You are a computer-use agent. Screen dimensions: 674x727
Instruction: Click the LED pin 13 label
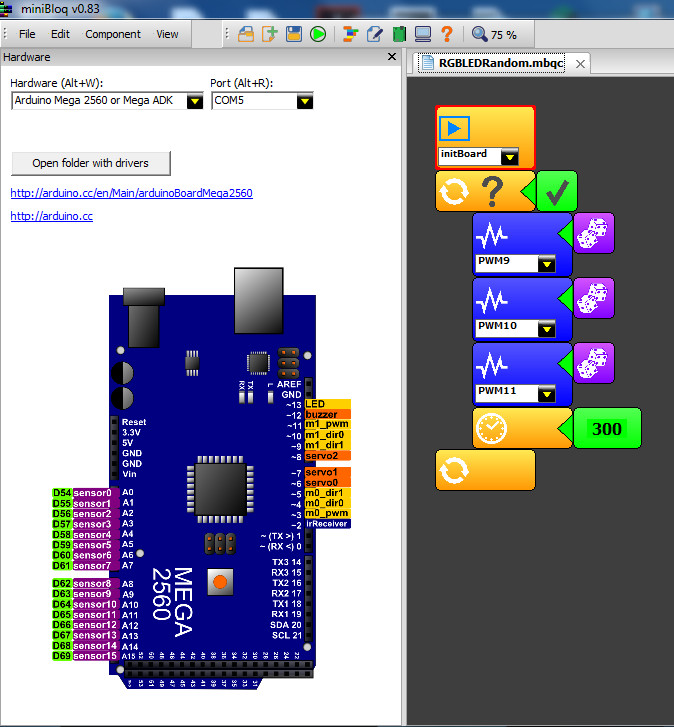tap(327, 404)
